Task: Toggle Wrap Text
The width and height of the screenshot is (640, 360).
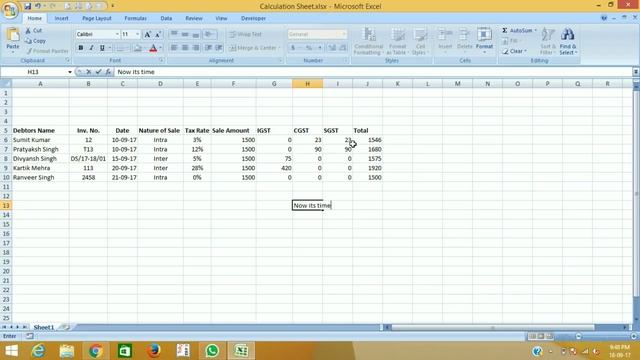Action: [245, 34]
